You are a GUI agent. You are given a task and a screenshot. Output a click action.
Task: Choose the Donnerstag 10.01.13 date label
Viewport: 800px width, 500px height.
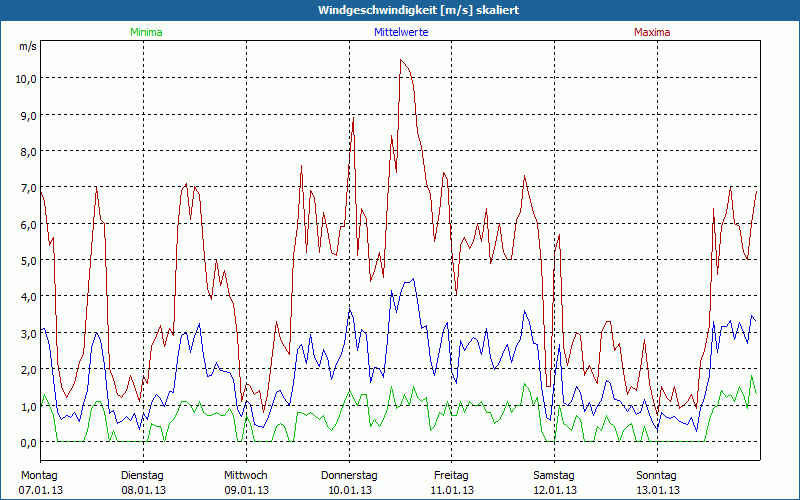tap(348, 483)
